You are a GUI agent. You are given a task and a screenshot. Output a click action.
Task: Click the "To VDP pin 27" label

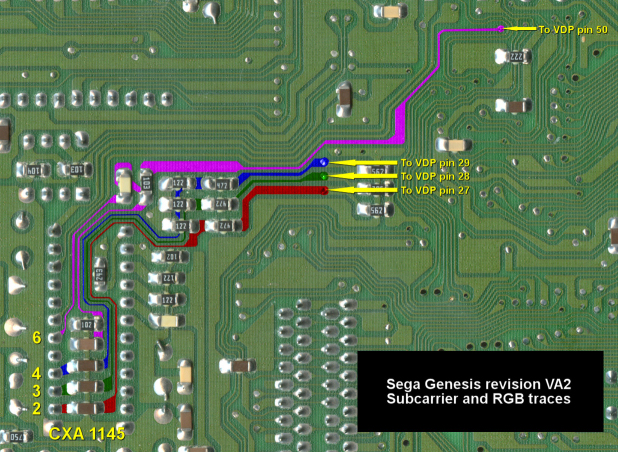click(x=435, y=190)
